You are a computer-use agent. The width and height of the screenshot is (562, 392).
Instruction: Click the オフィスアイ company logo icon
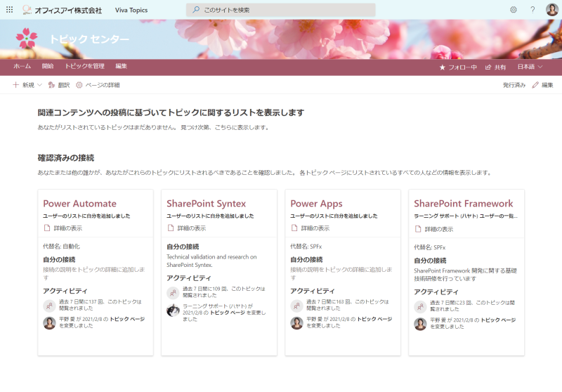click(27, 10)
